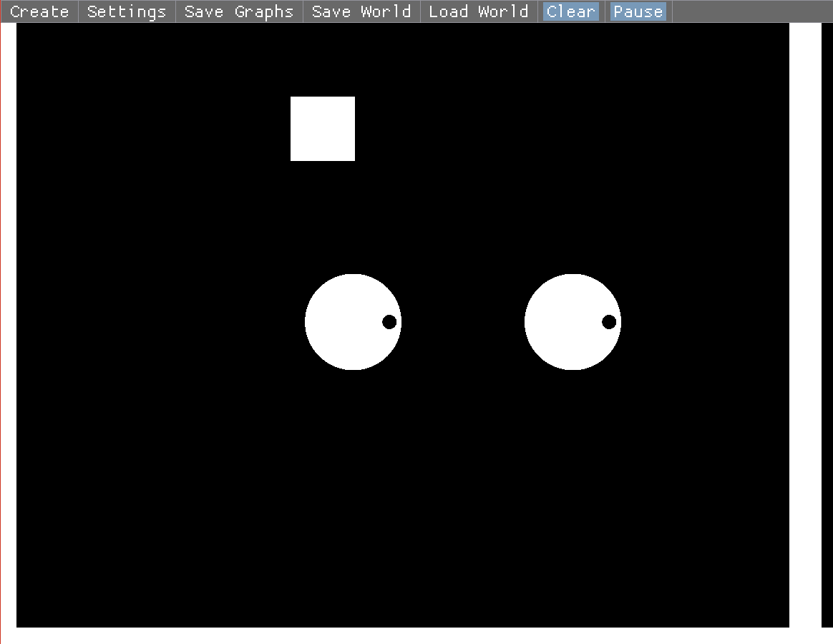Screen dimensions: 833x644
Task: Open the Create menu
Action: [39, 11]
